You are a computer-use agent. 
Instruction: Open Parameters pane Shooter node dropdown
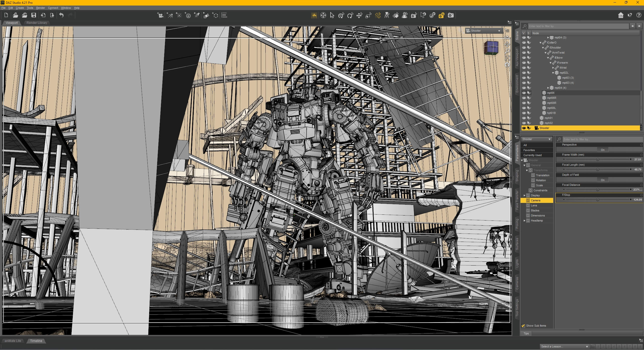pyautogui.click(x=536, y=139)
